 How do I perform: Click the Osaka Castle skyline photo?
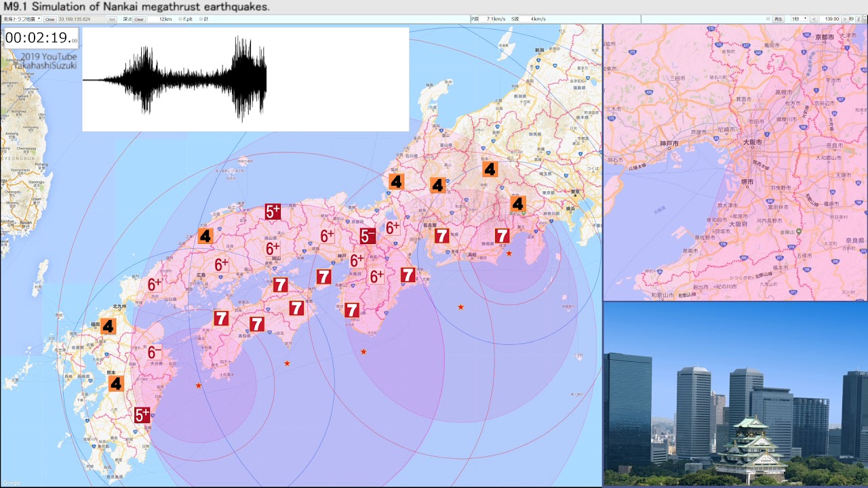[x=735, y=394]
